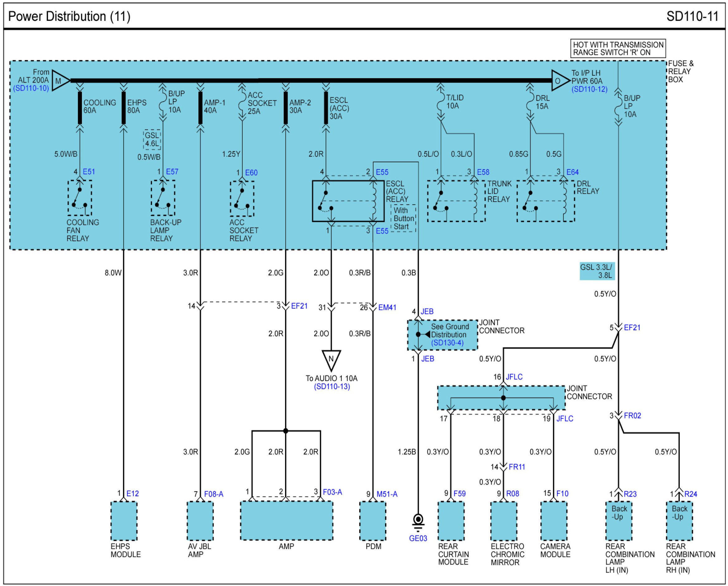Viewport: 728px width, 586px height.
Task: Select the cooling fan relay symbol
Action: tap(80, 198)
